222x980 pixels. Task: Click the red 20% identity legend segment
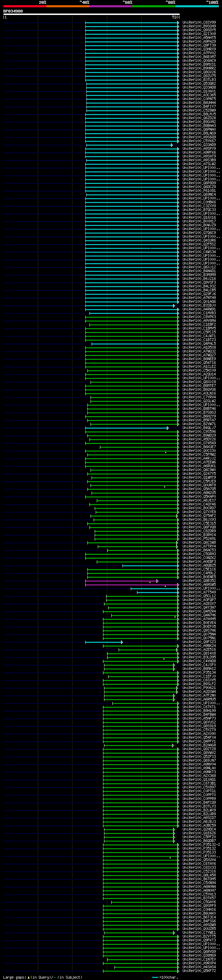click(25, 6)
